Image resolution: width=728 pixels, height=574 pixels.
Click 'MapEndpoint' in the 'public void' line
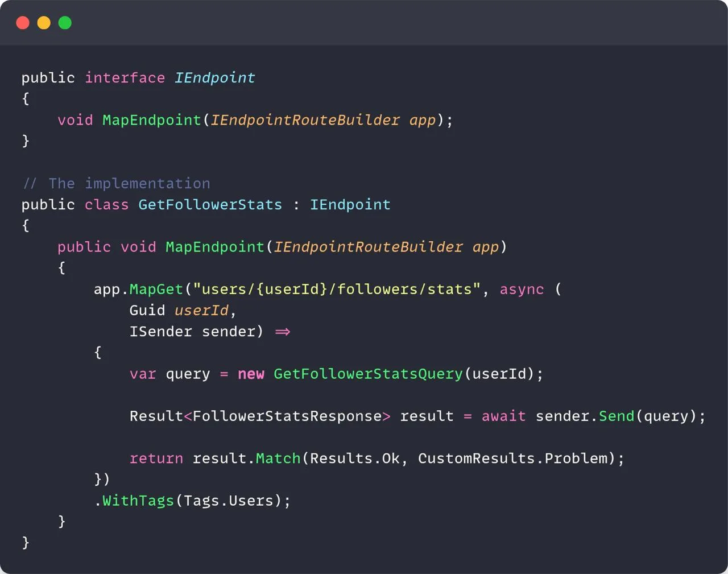215,247
